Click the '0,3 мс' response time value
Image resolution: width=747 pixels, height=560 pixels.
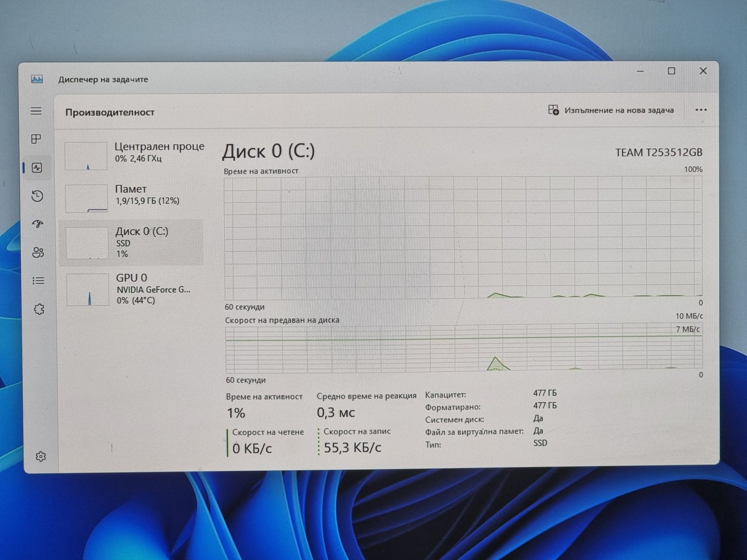[336, 413]
